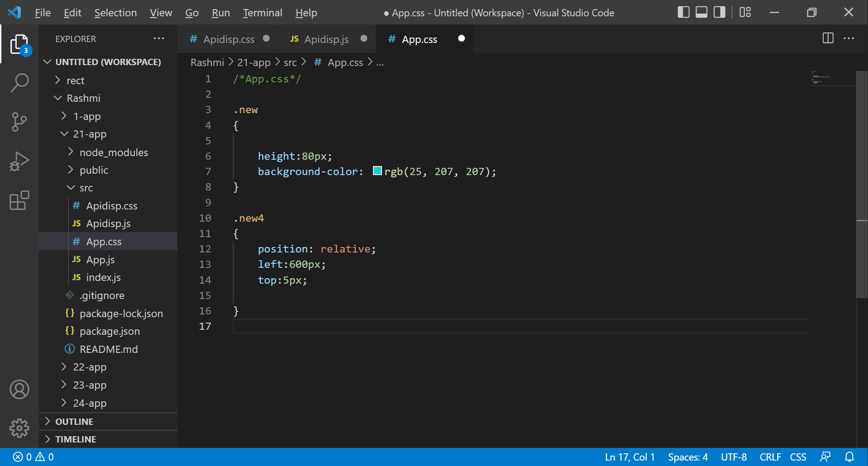Image resolution: width=868 pixels, height=466 pixels.
Task: Select encoding via UTF-8
Action: 734,457
